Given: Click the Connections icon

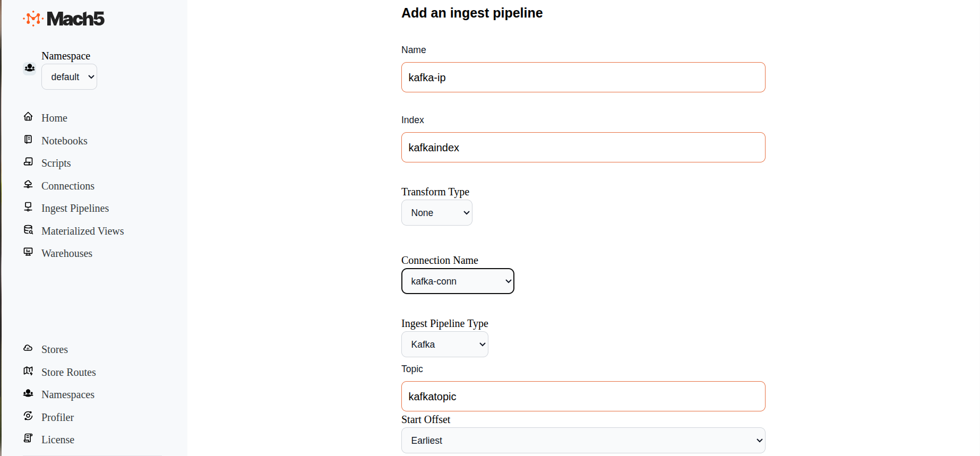Looking at the screenshot, I should [28, 184].
